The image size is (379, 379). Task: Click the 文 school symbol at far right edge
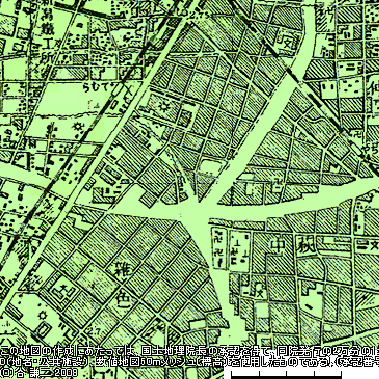click(371, 246)
